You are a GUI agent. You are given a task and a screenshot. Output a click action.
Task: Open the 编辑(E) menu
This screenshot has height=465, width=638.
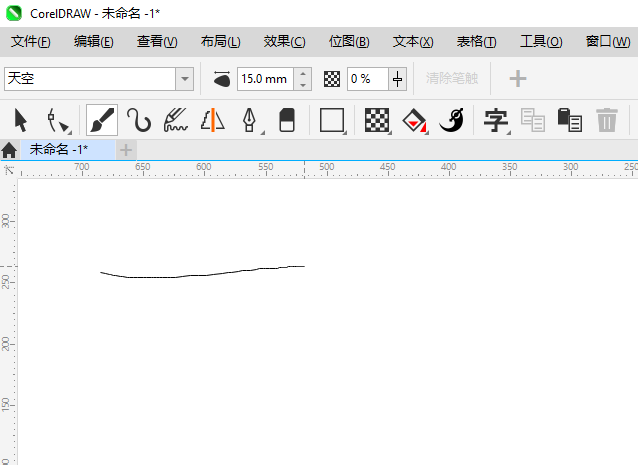pos(94,41)
